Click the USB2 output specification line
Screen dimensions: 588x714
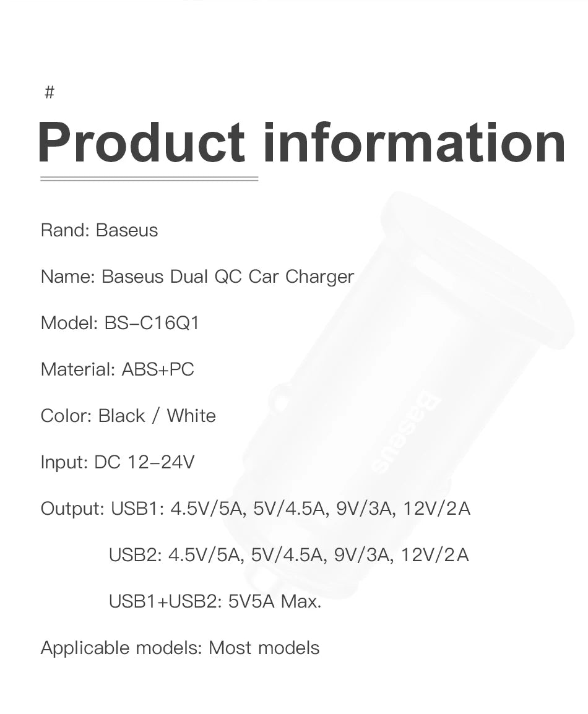[x=288, y=555]
